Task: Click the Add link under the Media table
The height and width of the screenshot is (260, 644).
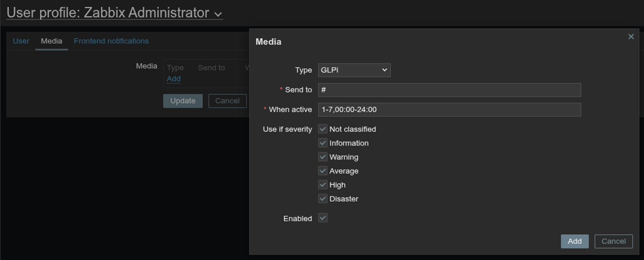Action: 174,79
